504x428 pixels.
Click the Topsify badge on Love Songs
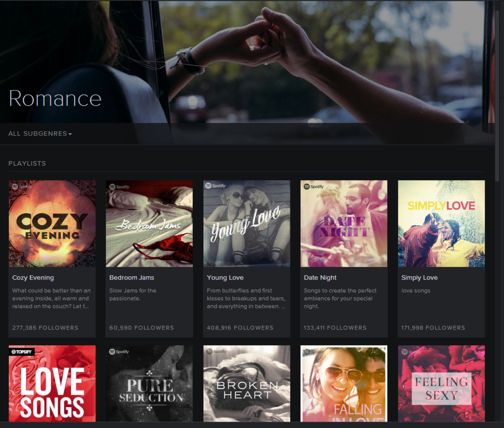click(x=22, y=352)
